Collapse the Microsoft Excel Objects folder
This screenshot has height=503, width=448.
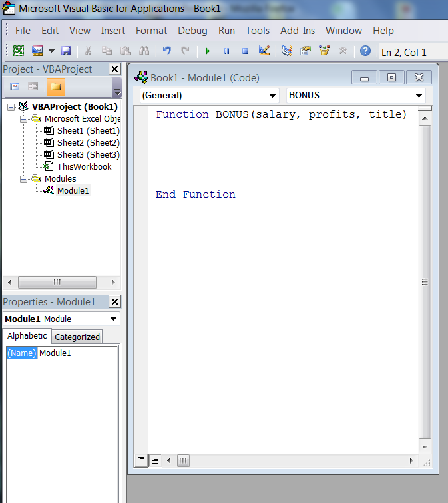pos(23,119)
